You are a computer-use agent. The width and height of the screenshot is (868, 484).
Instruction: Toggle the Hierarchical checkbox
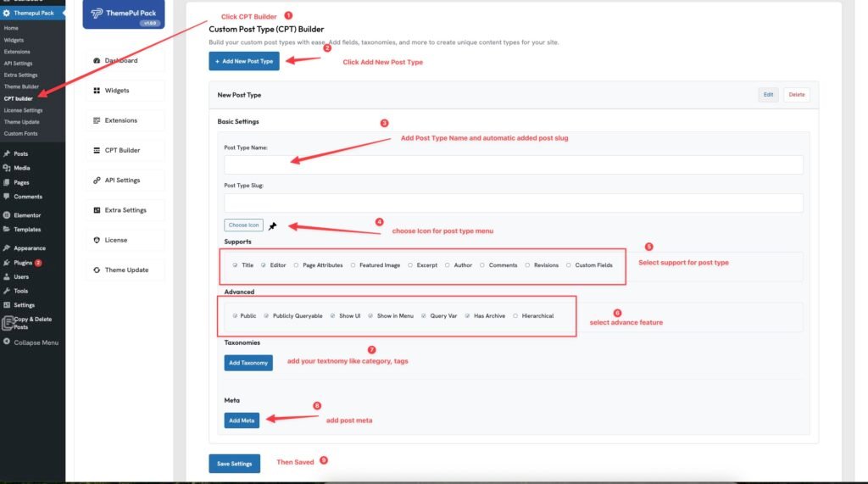pyautogui.click(x=515, y=316)
